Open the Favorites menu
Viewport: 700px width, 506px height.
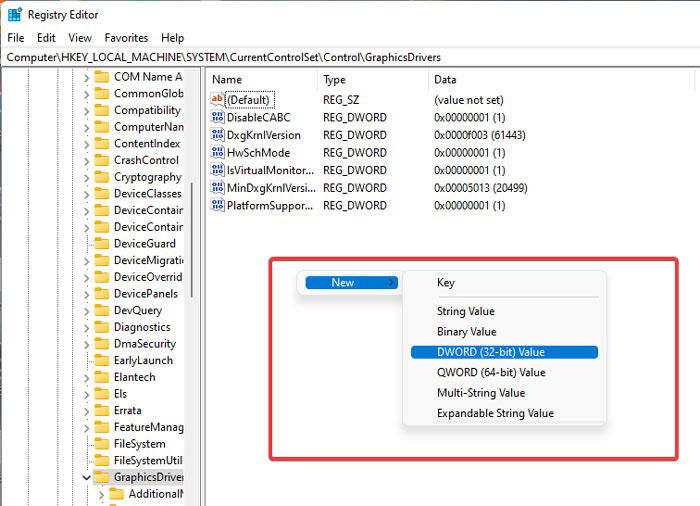tap(126, 38)
